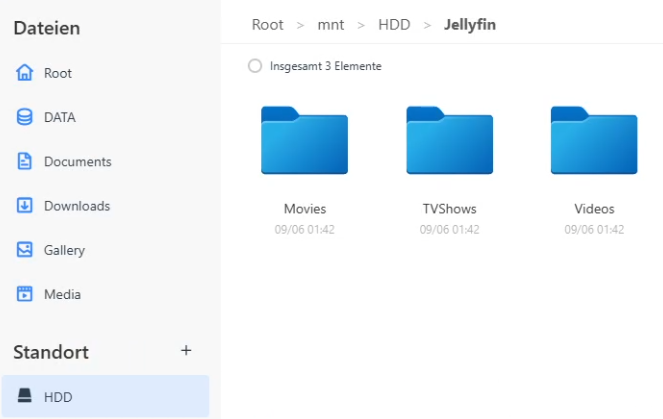Select the Media sidebar label

tap(63, 294)
